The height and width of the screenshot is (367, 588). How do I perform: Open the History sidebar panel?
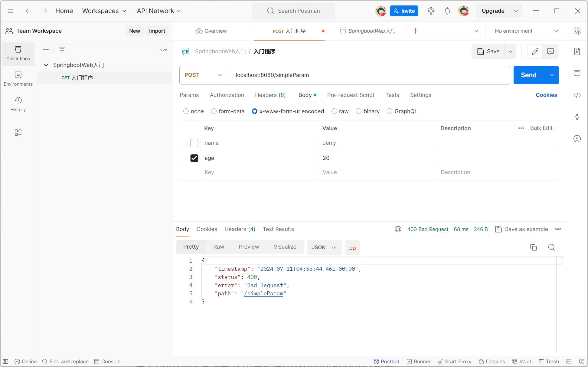coord(18,104)
